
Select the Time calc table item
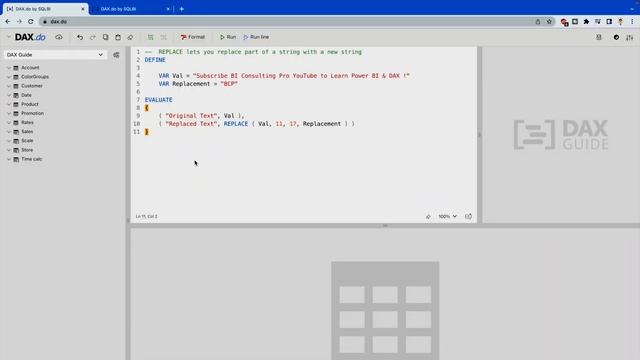(x=31, y=159)
